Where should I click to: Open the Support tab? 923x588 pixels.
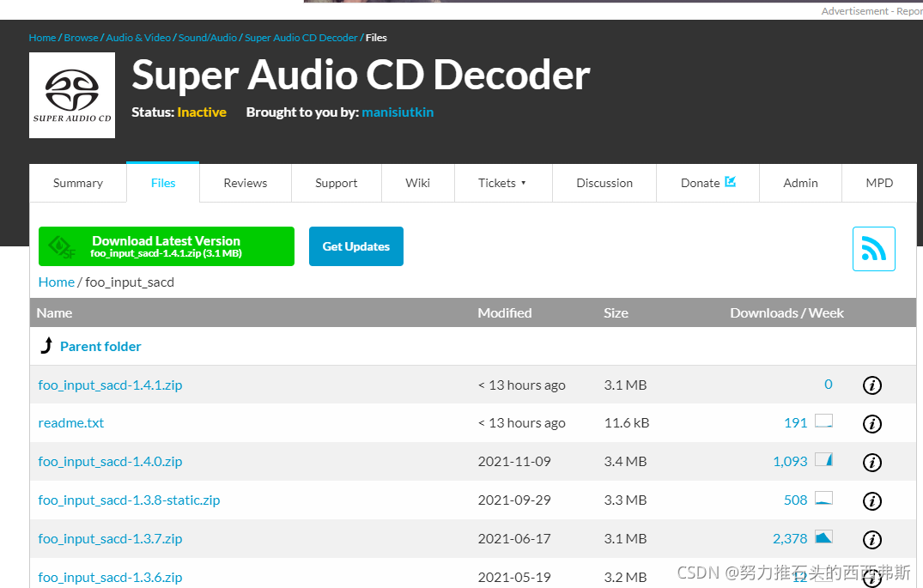336,183
